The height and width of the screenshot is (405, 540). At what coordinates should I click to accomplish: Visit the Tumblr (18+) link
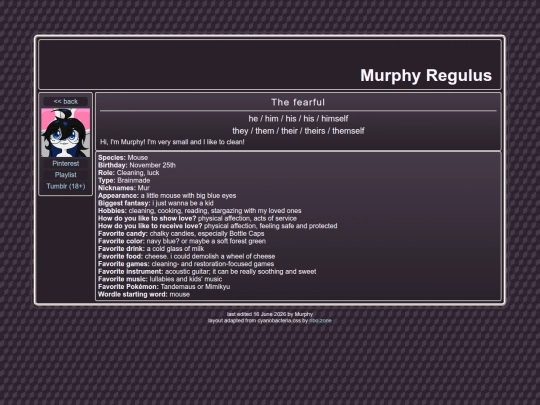coord(65,186)
